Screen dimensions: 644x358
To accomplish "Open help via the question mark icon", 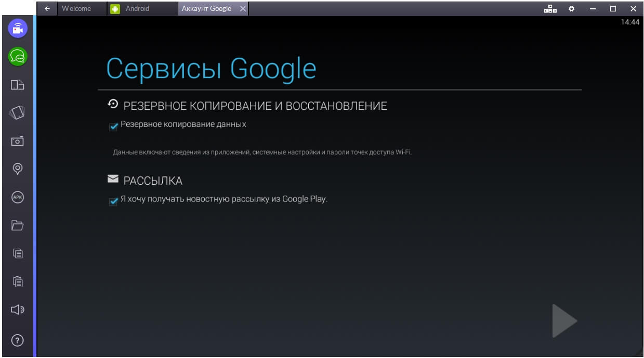I will (x=18, y=340).
